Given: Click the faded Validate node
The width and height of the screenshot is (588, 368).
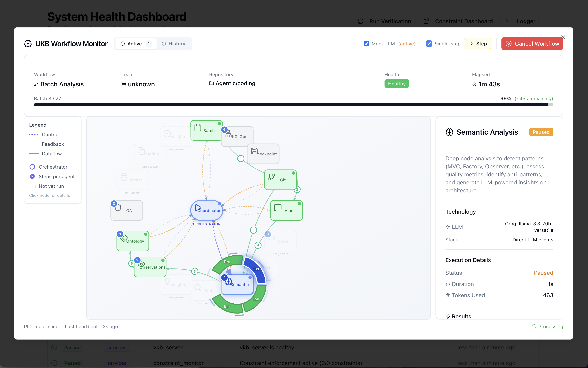Looking at the screenshot, I should pyautogui.click(x=176, y=136).
